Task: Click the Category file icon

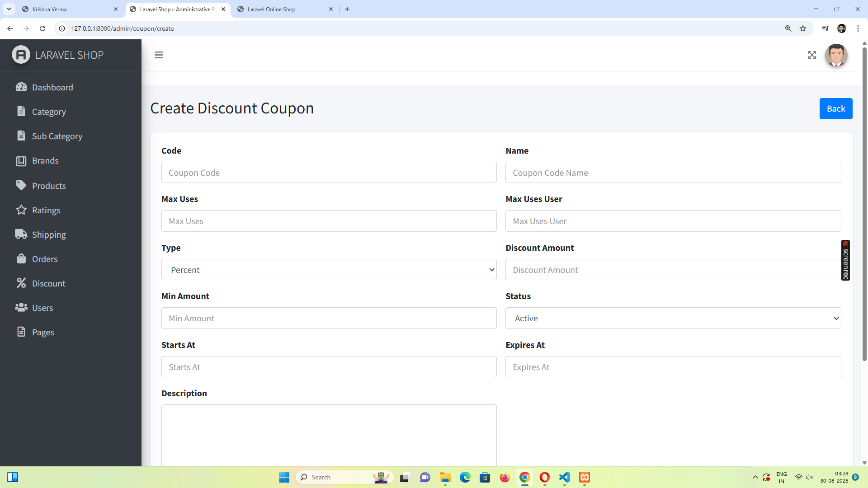Action: pyautogui.click(x=21, y=111)
